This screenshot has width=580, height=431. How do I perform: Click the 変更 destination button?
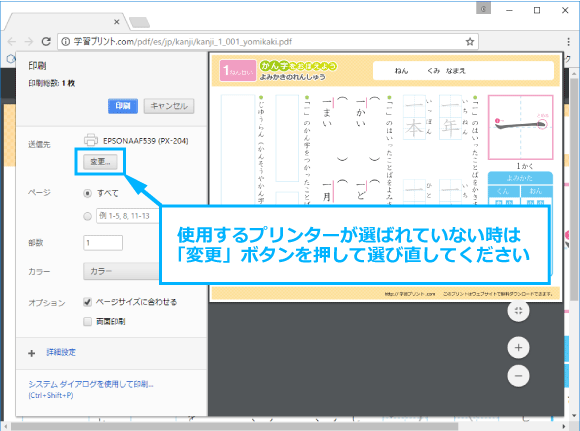pyautogui.click(x=100, y=162)
